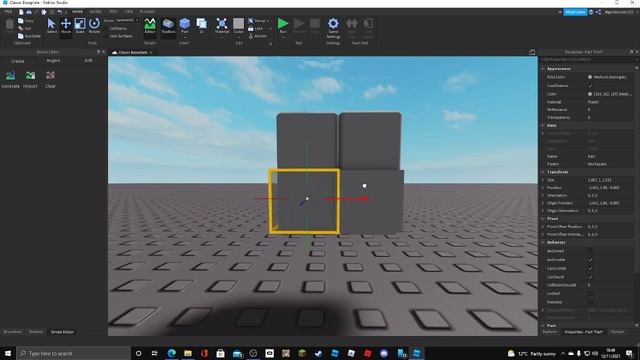The height and width of the screenshot is (360, 640).
Task: Toggle the Archivable checkbox
Action: (x=590, y=260)
